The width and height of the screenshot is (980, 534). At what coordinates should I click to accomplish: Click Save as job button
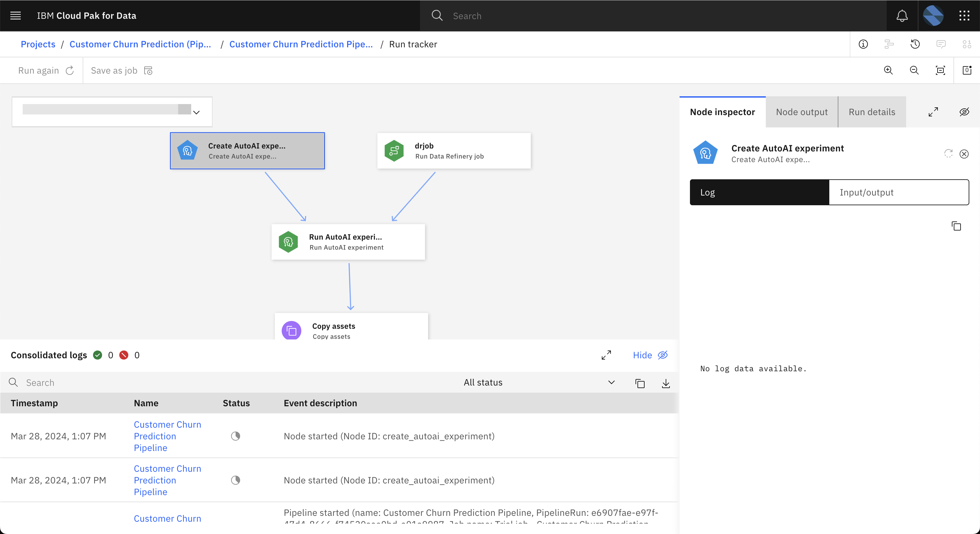pos(122,70)
